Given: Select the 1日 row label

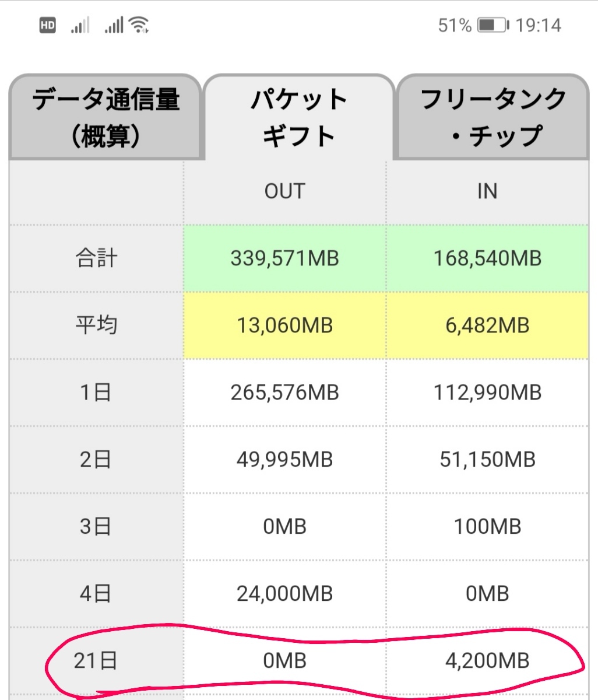Looking at the screenshot, I should tap(96, 392).
